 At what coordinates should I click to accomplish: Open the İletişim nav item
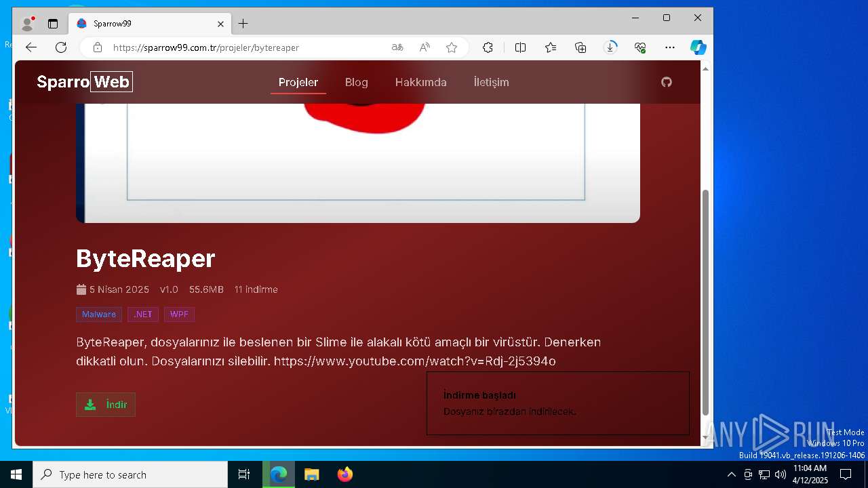(x=492, y=82)
